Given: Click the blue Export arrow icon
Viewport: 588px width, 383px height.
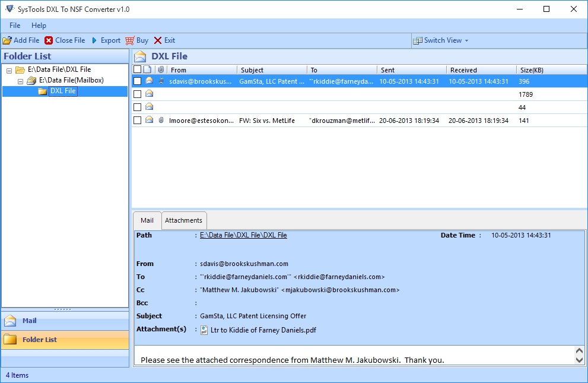Looking at the screenshot, I should tap(94, 40).
